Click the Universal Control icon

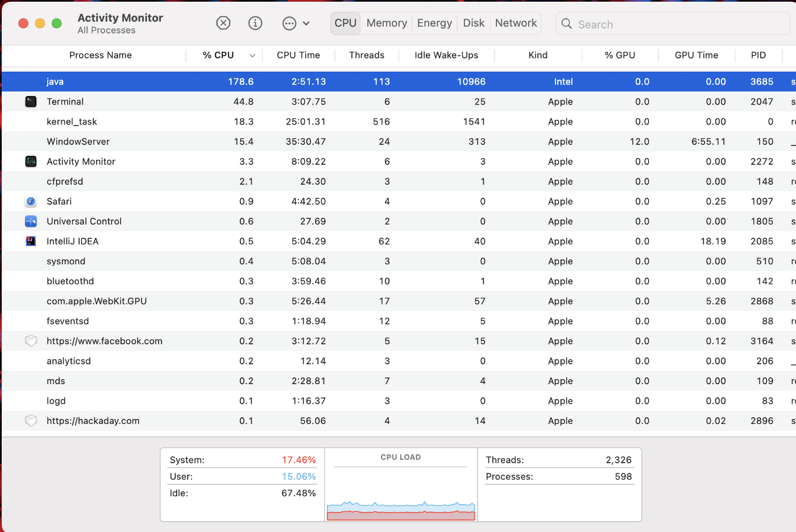(x=31, y=221)
